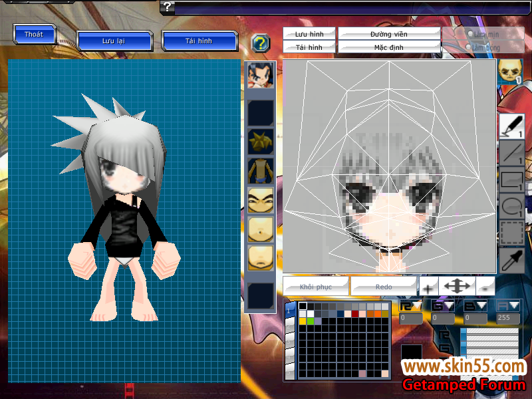This screenshot has height=399, width=532.
Task: Click the A value field showing 255
Action: [508, 318]
